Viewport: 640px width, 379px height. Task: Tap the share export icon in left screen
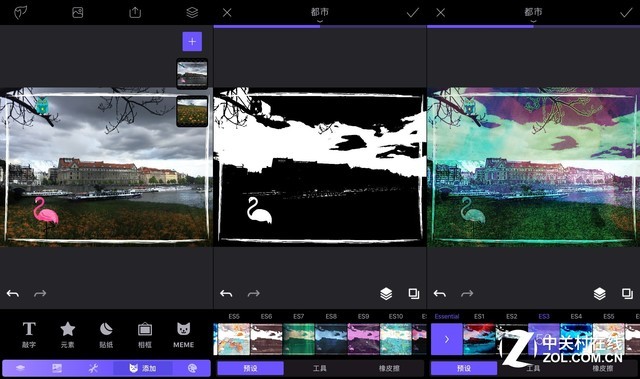pyautogui.click(x=135, y=13)
